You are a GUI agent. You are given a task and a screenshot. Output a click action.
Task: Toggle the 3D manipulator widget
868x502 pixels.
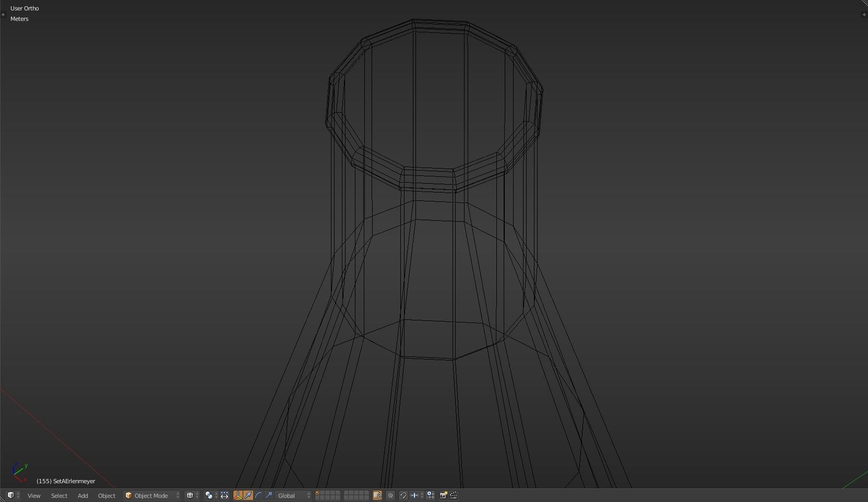click(238, 495)
